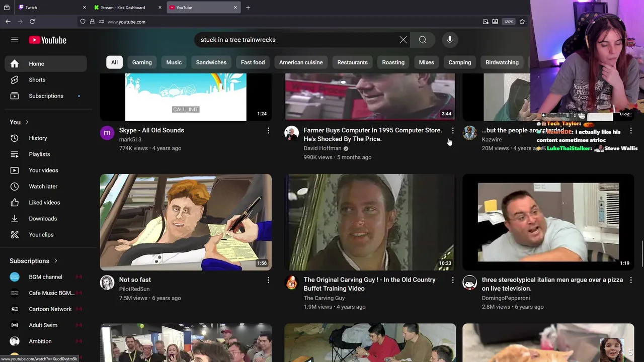The width and height of the screenshot is (644, 362).
Task: Select the Roasting filter chip
Action: [393, 62]
